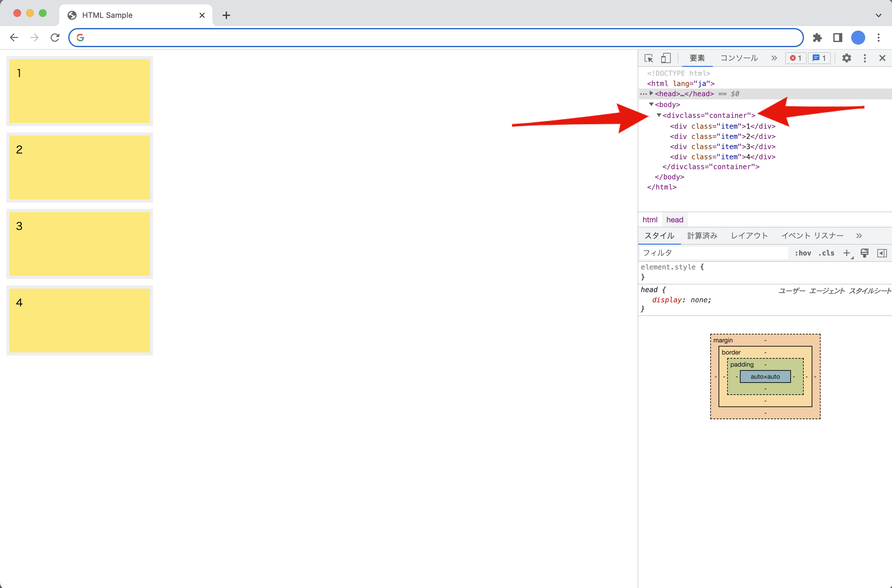Open the DevTools three-dot options menu
892x588 pixels.
(864, 58)
